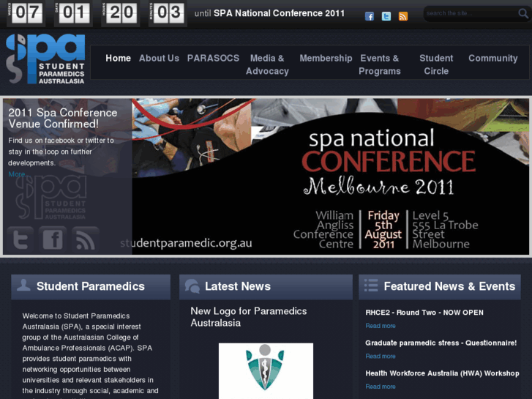Click the hours countdown counter showing 20
The width and height of the screenshot is (532, 399).
click(x=121, y=13)
